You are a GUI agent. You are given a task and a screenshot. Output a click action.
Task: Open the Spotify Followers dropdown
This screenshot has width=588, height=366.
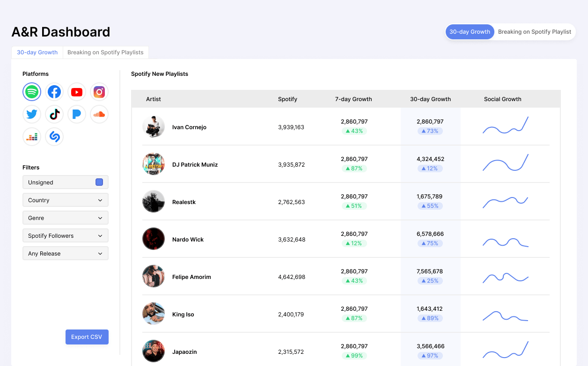click(66, 235)
